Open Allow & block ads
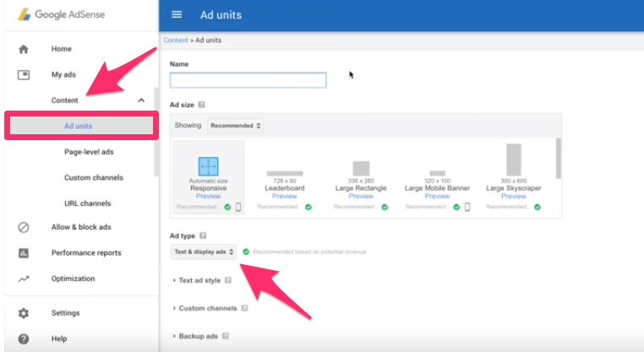The height and width of the screenshot is (352, 644). click(81, 227)
